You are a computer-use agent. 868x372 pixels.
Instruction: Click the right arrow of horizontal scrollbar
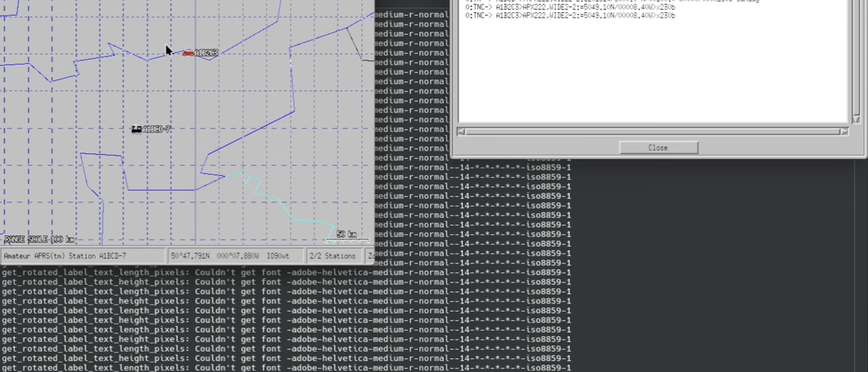[x=844, y=132]
